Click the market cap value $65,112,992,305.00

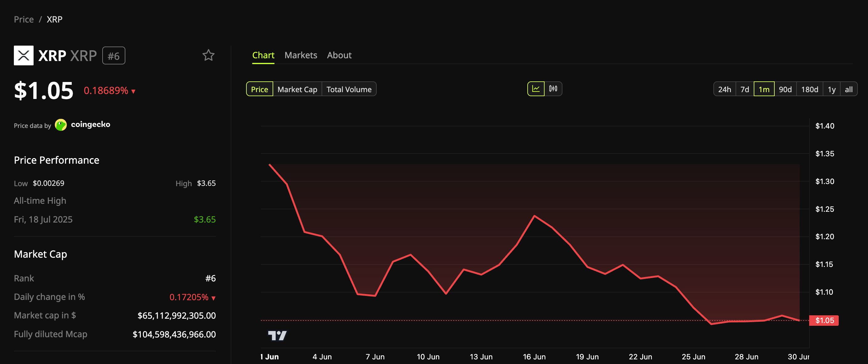point(176,316)
